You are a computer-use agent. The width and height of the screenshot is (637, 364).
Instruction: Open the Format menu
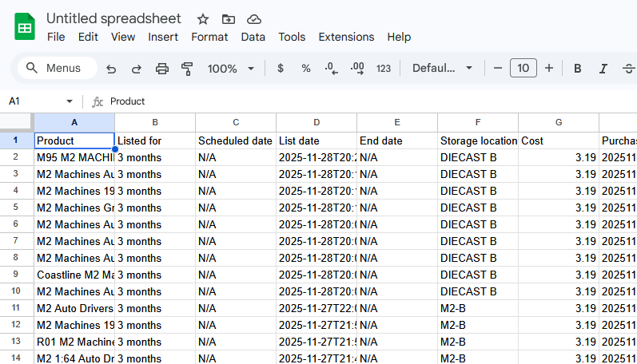coord(209,37)
